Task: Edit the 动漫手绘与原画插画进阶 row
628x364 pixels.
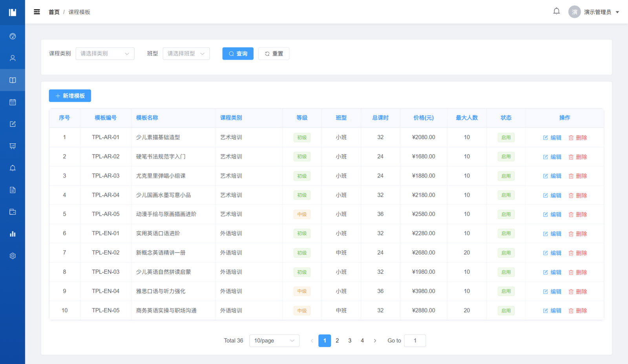Action: tap(552, 215)
